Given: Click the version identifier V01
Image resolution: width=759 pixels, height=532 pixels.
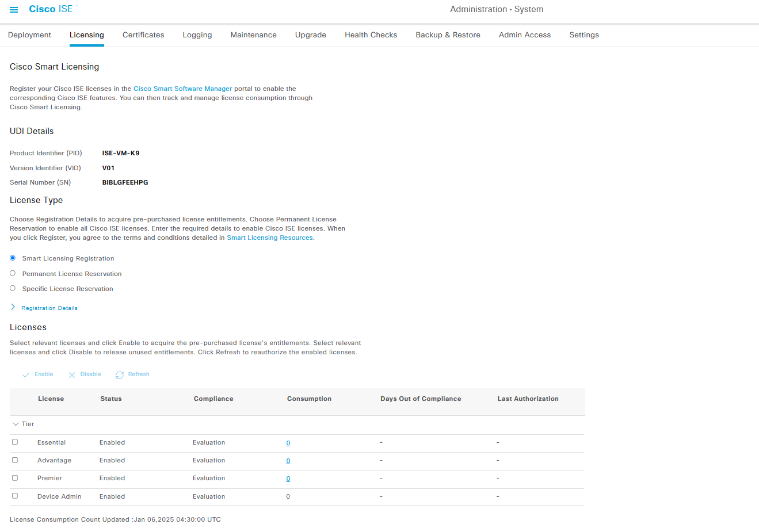Looking at the screenshot, I should point(108,168).
